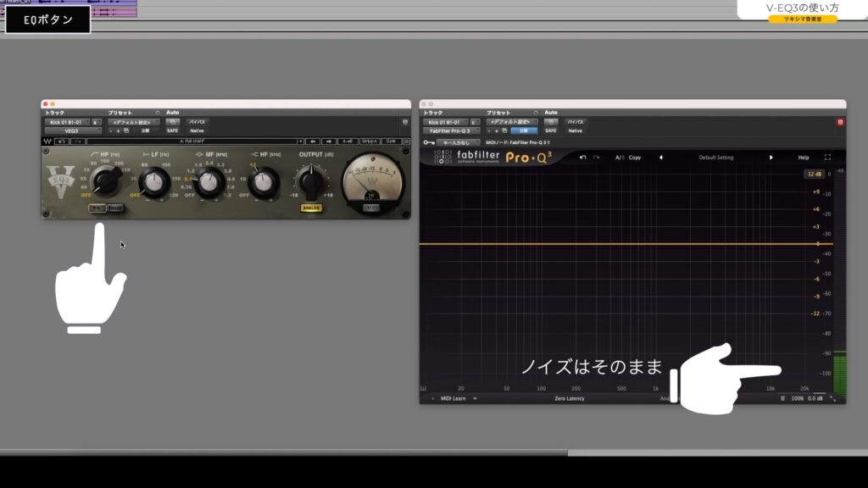Viewport: 868px width, 488px height.
Task: Click the Waves logo icon in VEQ3 toolbar
Action: (47, 141)
